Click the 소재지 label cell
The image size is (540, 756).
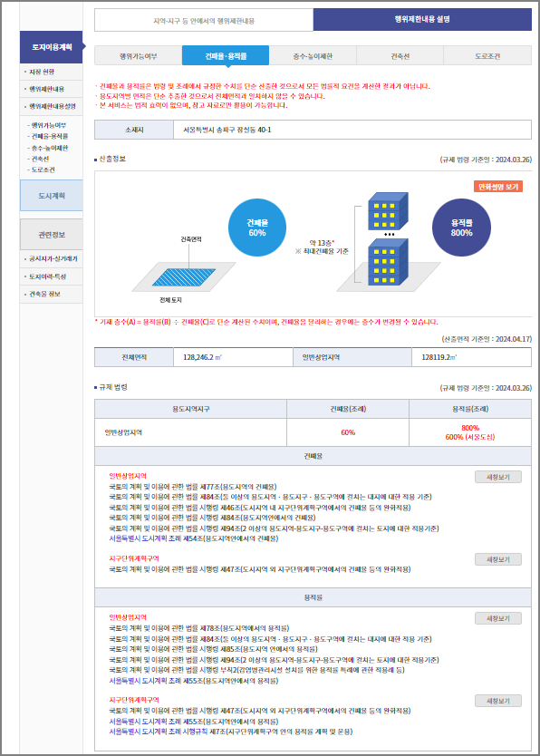134,130
